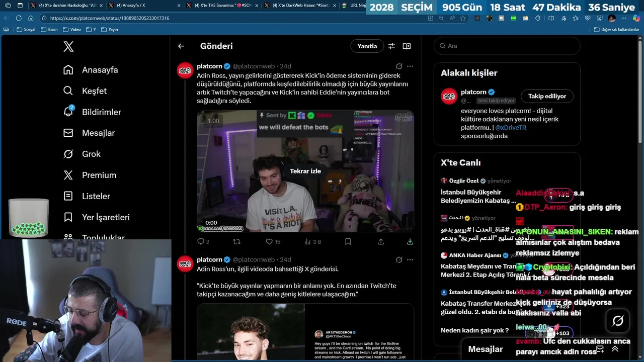Image resolution: width=644 pixels, height=362 pixels.
Task: Click the Yanıtla button
Action: [367, 46]
